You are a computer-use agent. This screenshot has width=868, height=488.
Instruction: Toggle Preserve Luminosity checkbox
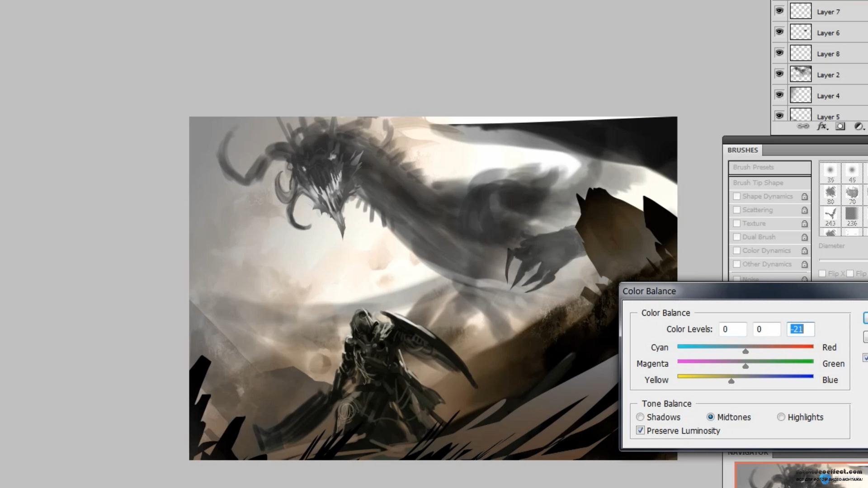coord(640,430)
